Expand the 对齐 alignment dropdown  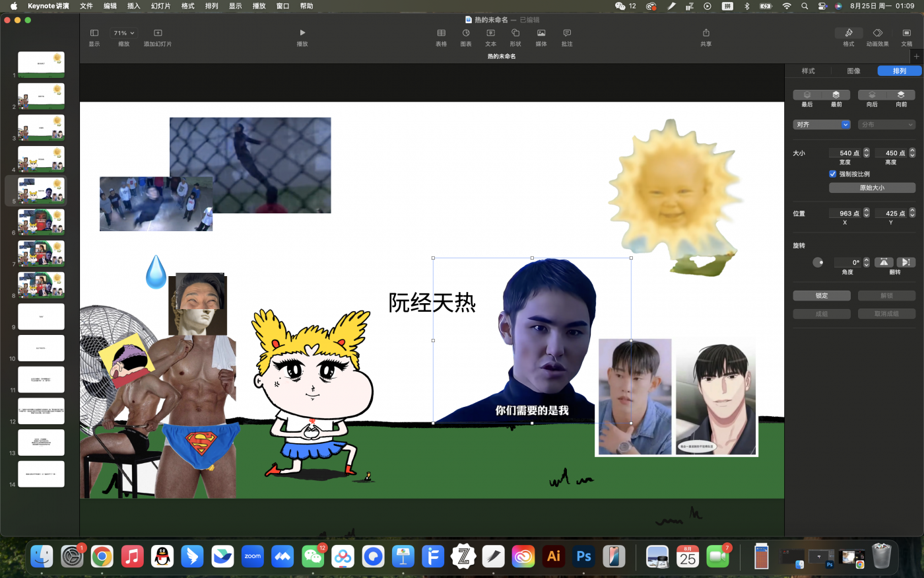coord(822,124)
